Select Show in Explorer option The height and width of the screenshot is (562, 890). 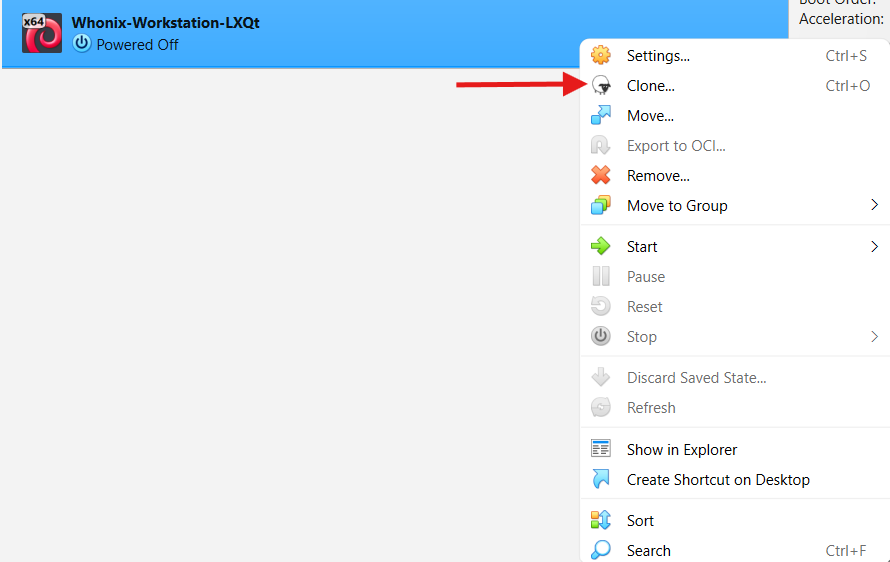pyautogui.click(x=682, y=450)
